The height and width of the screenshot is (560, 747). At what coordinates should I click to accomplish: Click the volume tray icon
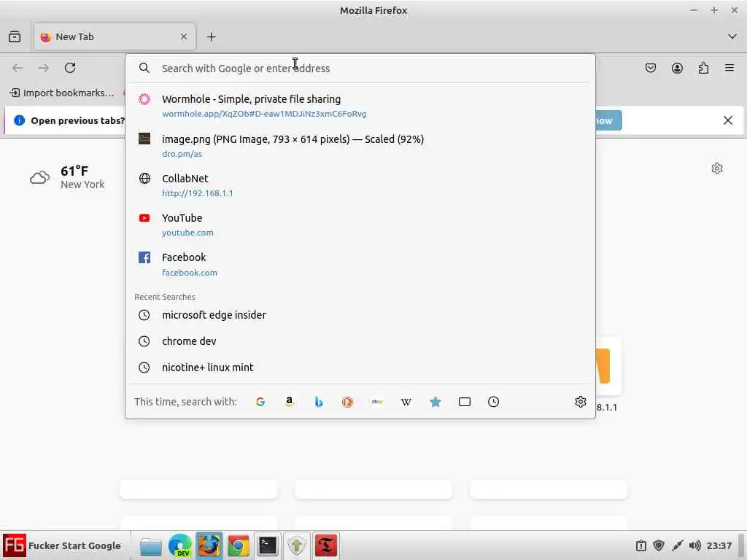[x=695, y=545]
